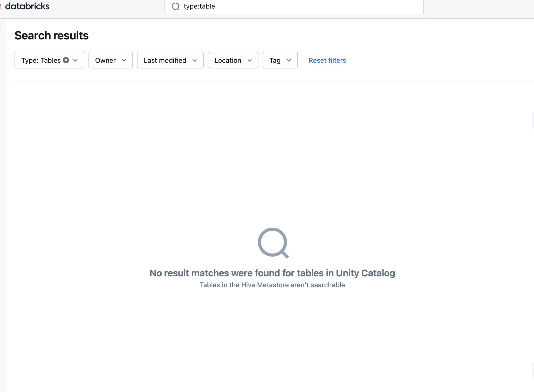Click the Search results heading
The image size is (534, 392).
click(51, 36)
